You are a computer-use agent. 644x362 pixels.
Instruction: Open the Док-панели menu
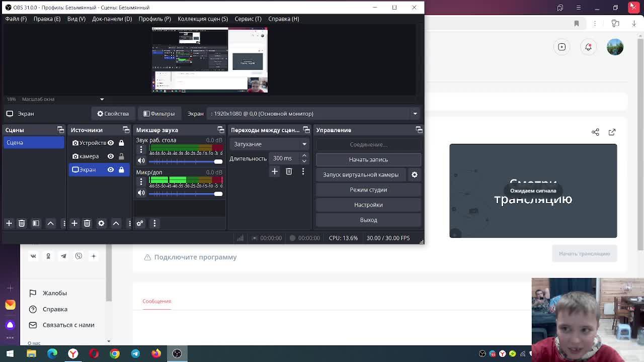112,19
